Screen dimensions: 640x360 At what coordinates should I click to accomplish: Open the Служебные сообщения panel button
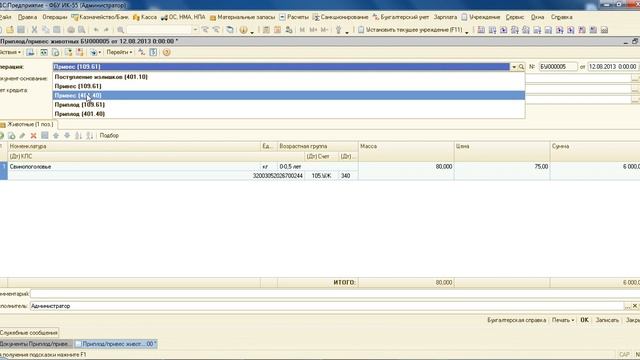point(29,333)
